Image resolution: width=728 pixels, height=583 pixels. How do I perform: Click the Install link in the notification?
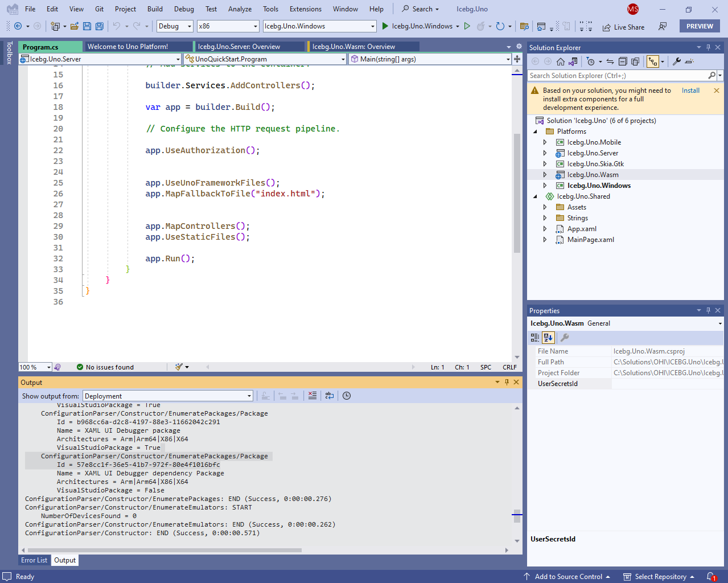[690, 91]
